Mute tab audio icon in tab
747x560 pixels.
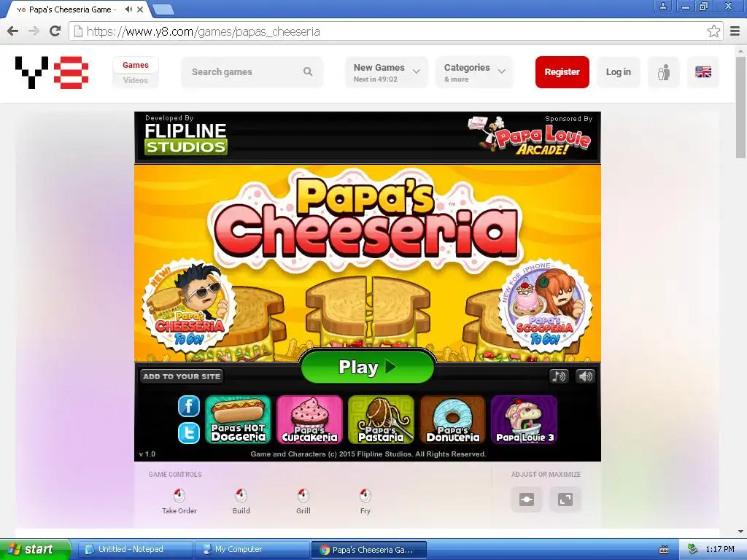(128, 9)
